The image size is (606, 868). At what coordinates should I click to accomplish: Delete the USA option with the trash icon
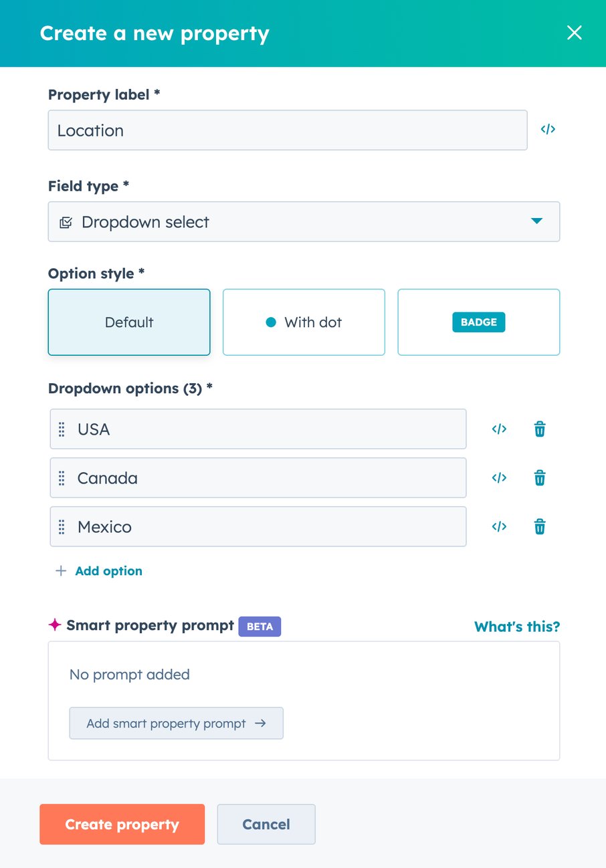pyautogui.click(x=539, y=429)
